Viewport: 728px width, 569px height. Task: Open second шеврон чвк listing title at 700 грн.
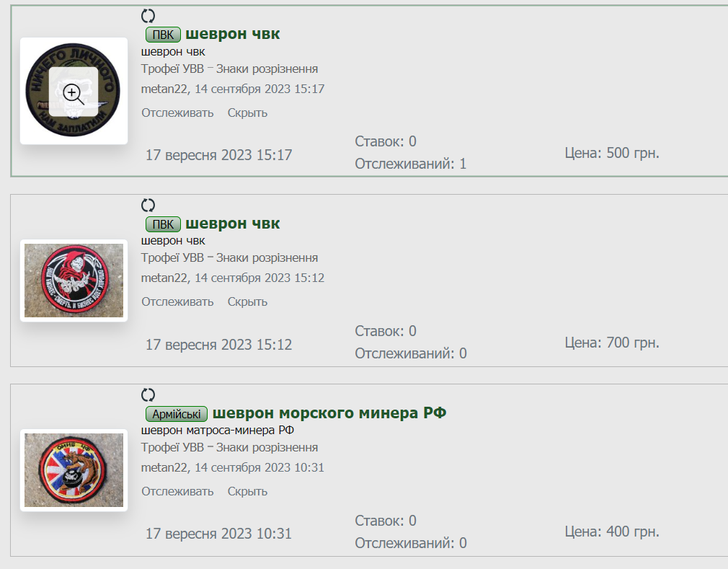[233, 224]
